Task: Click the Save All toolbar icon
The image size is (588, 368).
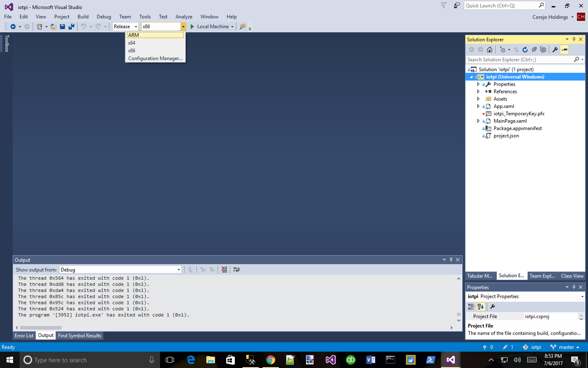Action: point(71,27)
